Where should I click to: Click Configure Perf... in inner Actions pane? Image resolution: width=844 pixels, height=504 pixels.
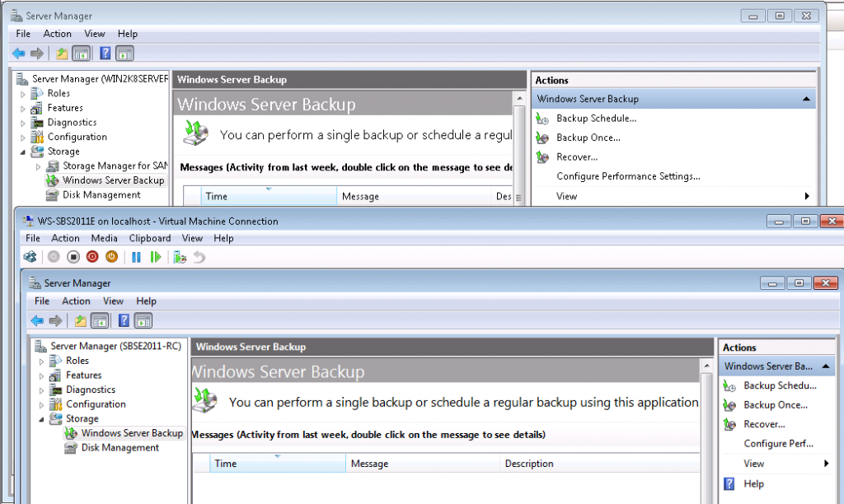778,444
